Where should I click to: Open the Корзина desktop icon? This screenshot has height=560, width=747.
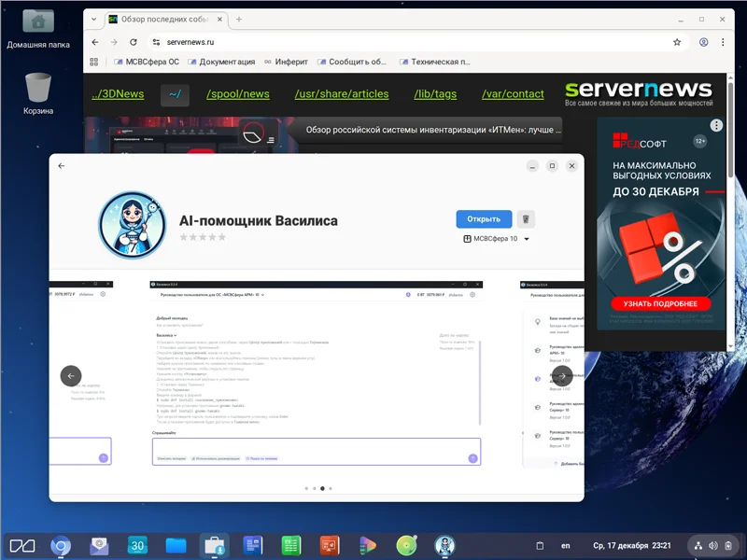[x=38, y=91]
